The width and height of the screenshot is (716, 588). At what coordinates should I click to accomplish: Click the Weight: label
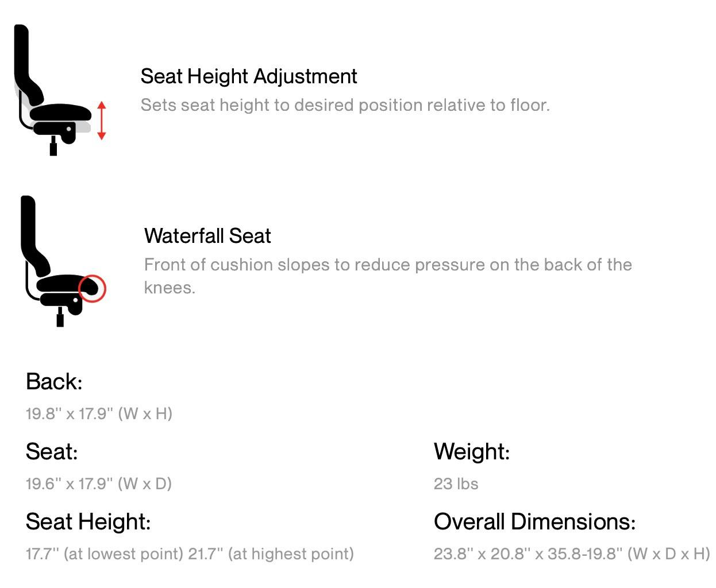(472, 452)
